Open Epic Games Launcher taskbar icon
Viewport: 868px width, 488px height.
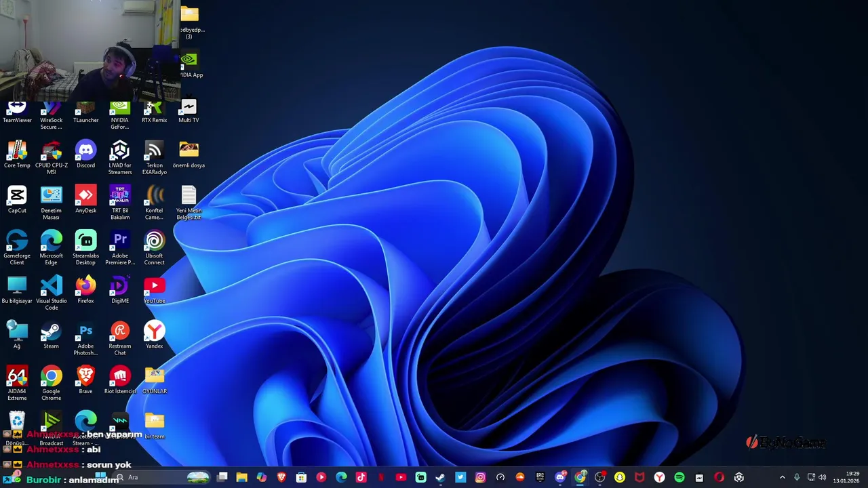(540, 477)
